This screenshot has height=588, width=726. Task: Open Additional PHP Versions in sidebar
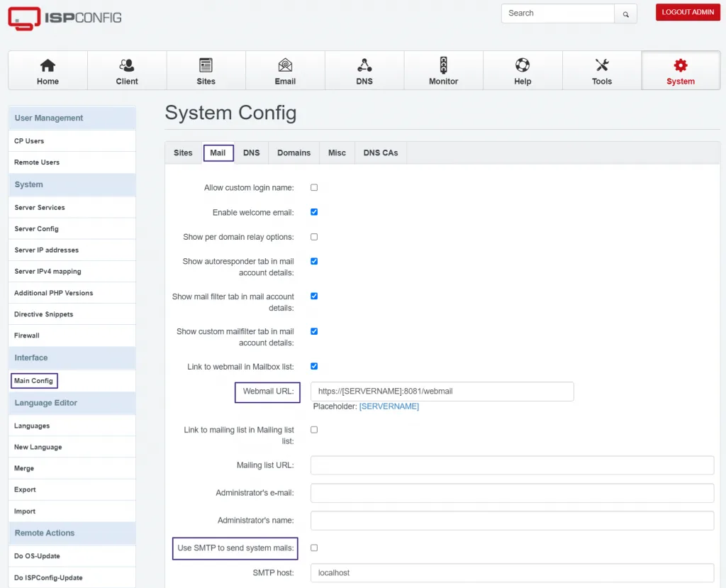pyautogui.click(x=72, y=293)
